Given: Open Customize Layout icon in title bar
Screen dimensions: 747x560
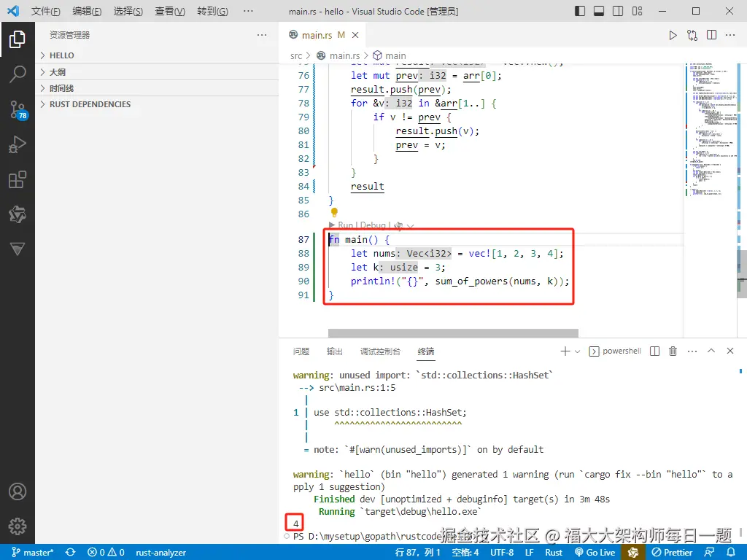Looking at the screenshot, I should point(638,11).
